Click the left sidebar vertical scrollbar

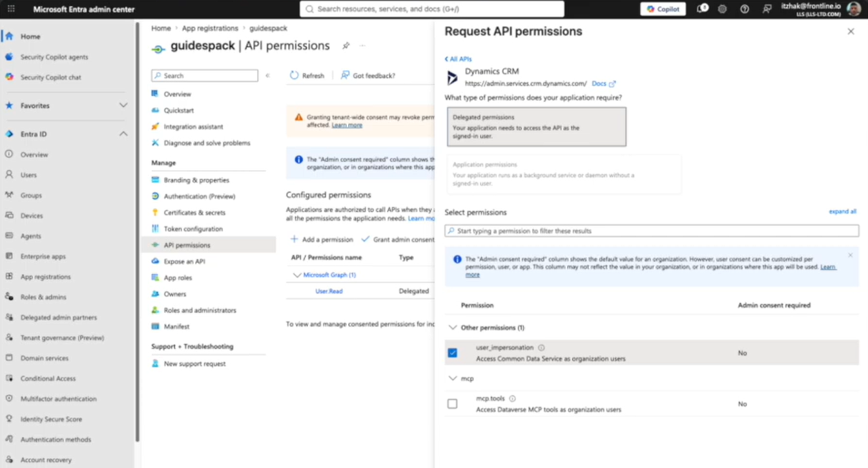tap(137, 233)
